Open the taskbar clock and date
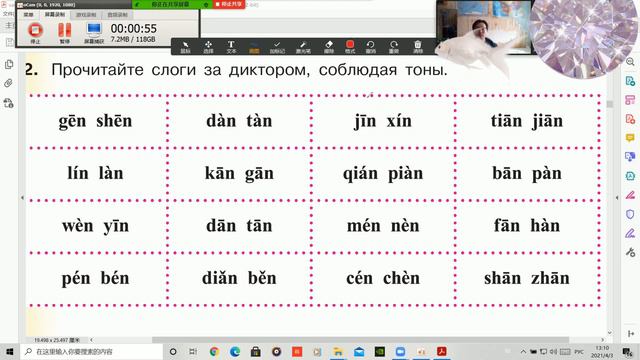 point(602,351)
